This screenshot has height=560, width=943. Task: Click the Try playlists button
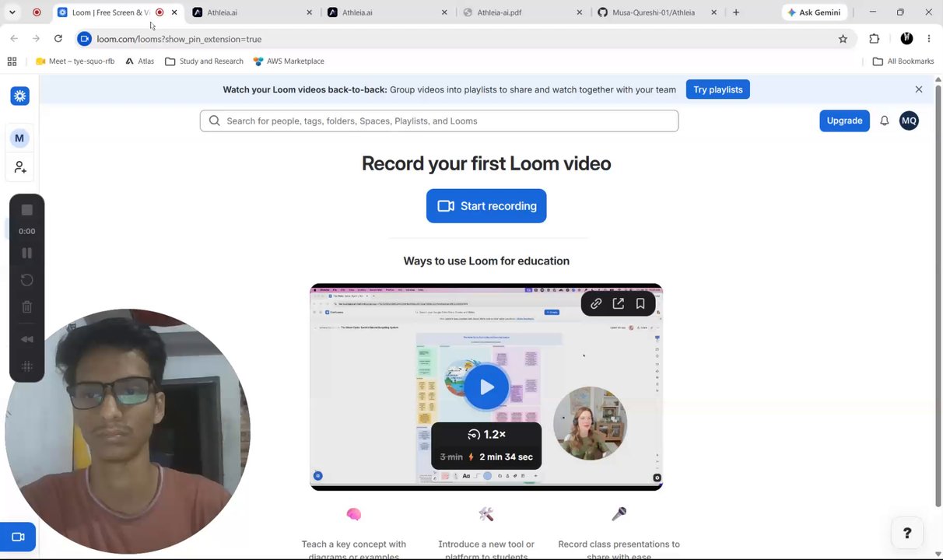717,89
